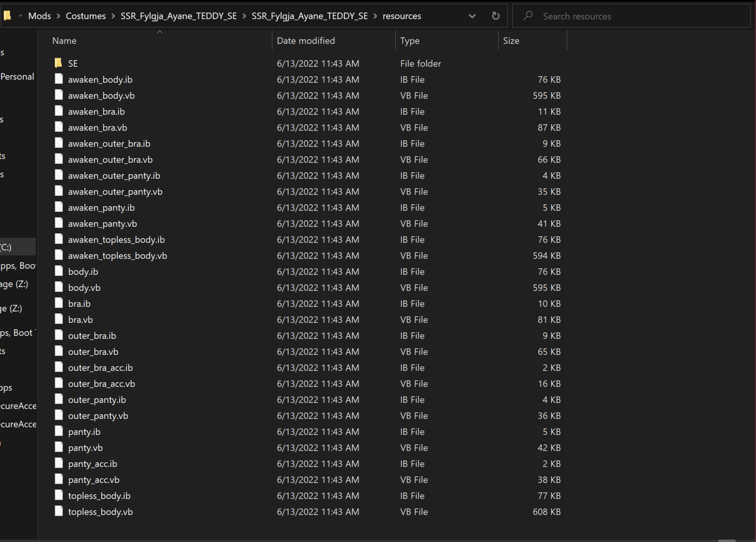Screen dimensions: 756x542
Task: Click the 594 KB size cell
Action: click(547, 255)
